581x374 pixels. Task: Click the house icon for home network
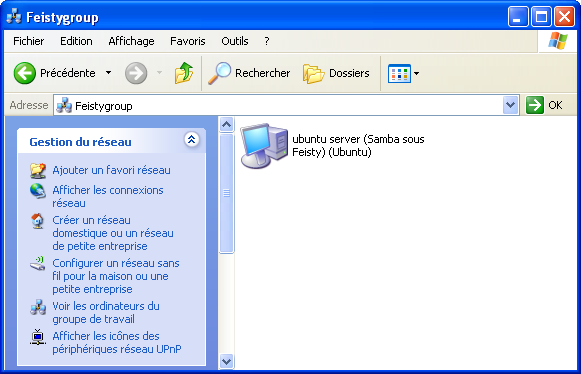coord(37,221)
